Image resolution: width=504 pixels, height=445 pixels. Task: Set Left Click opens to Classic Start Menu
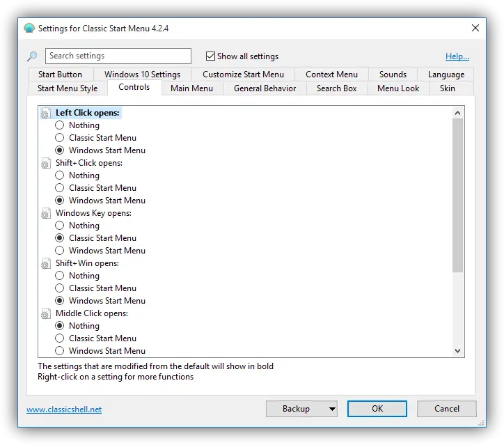point(59,138)
